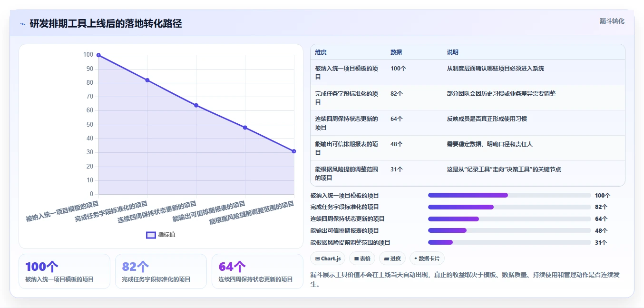Click description 部分团队会因历史习惯或业务差异需要调整

point(501,94)
